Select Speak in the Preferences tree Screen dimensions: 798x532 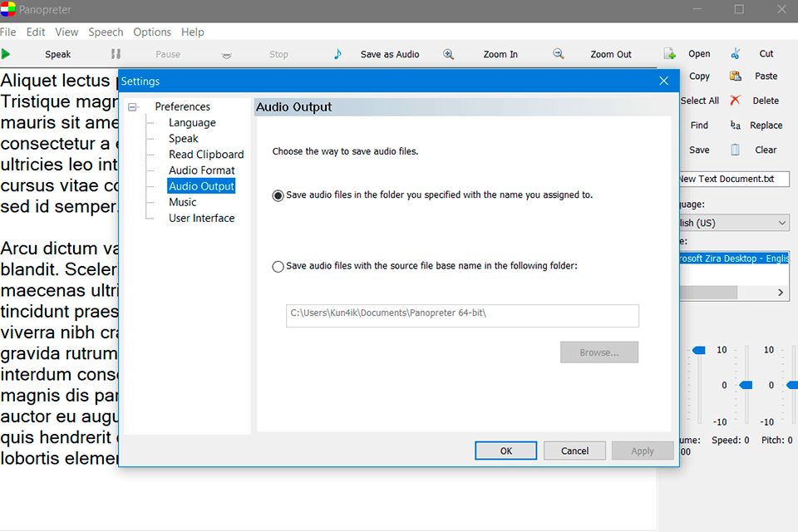pos(183,139)
